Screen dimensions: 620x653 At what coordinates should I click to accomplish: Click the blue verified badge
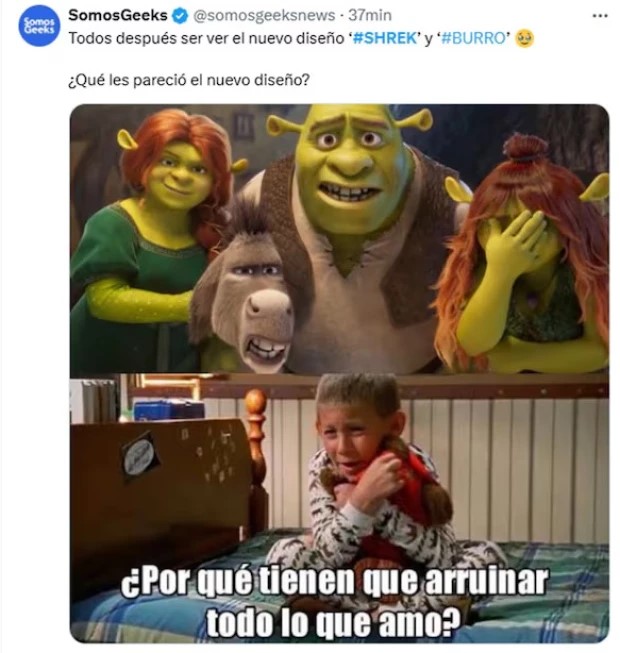[180, 16]
